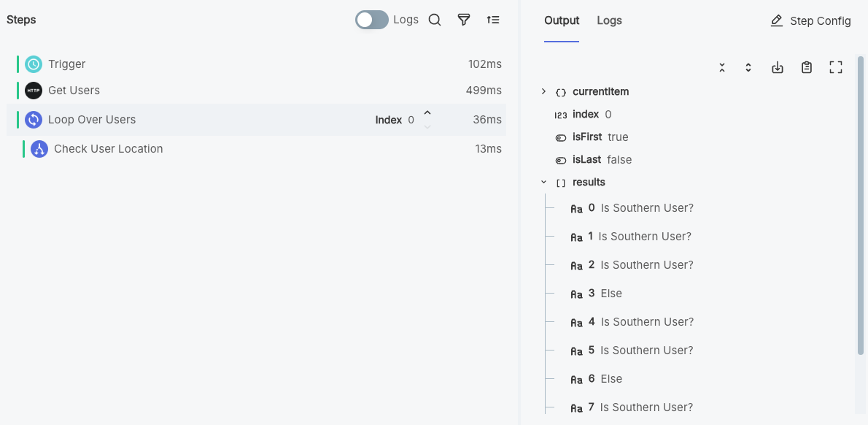Copy output to clipboard

807,68
